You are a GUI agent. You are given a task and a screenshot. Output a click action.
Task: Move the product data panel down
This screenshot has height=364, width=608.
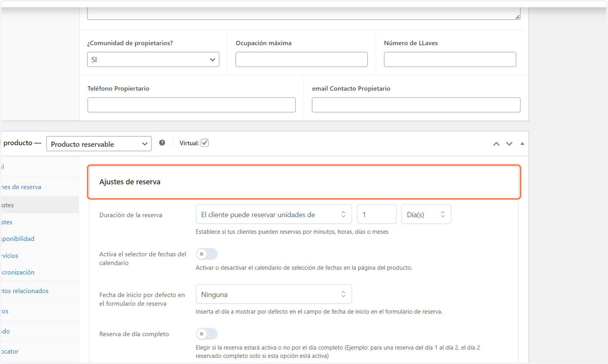[509, 144]
